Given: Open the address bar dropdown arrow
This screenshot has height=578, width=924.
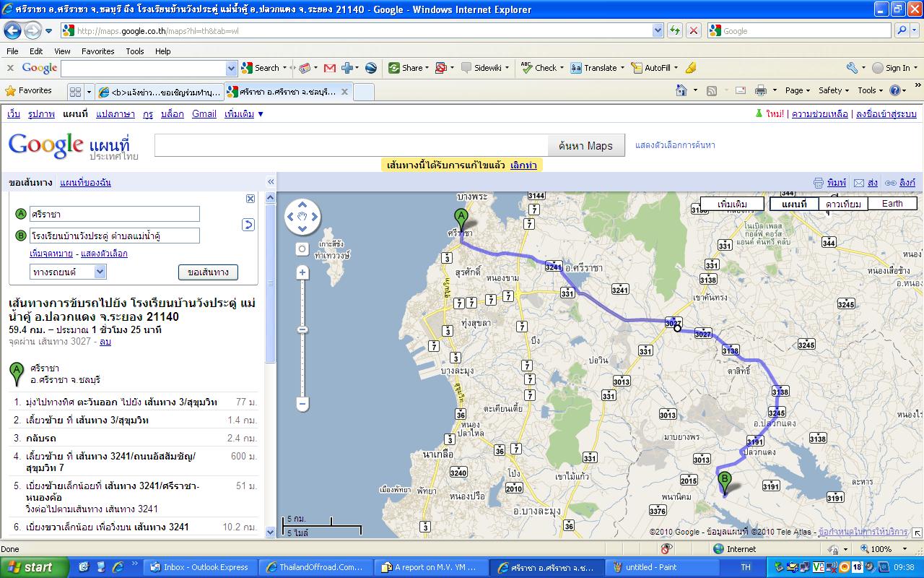Looking at the screenshot, I should [x=658, y=30].
